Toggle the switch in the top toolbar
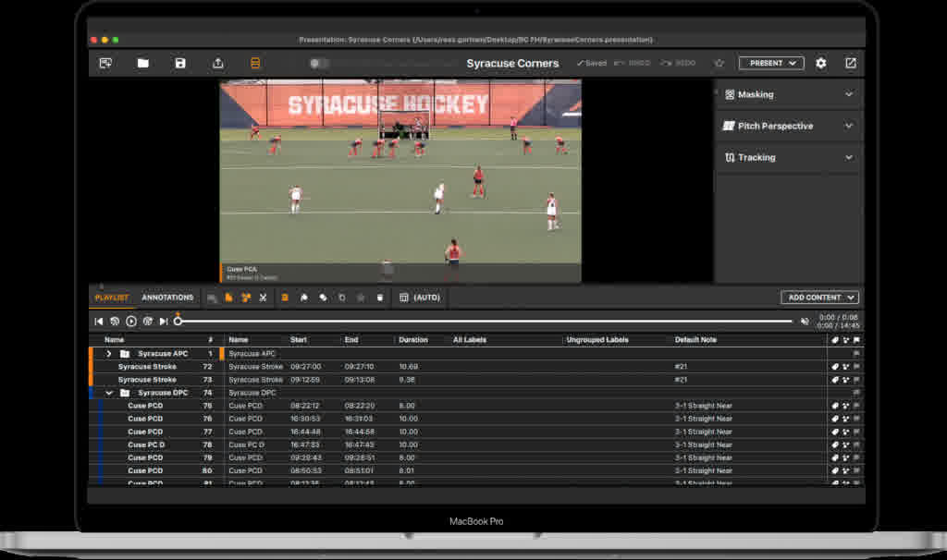 pos(319,63)
